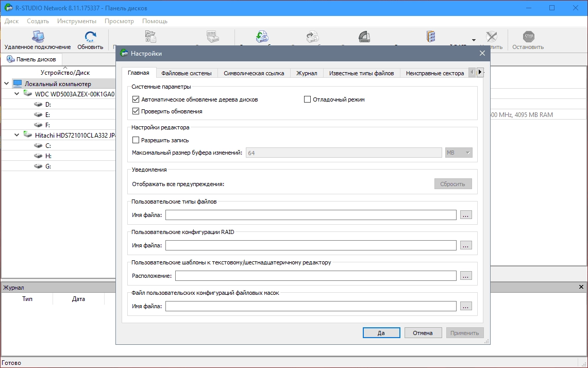The image size is (588, 368).
Task: Switch to Файловые системы tab
Action: [187, 73]
